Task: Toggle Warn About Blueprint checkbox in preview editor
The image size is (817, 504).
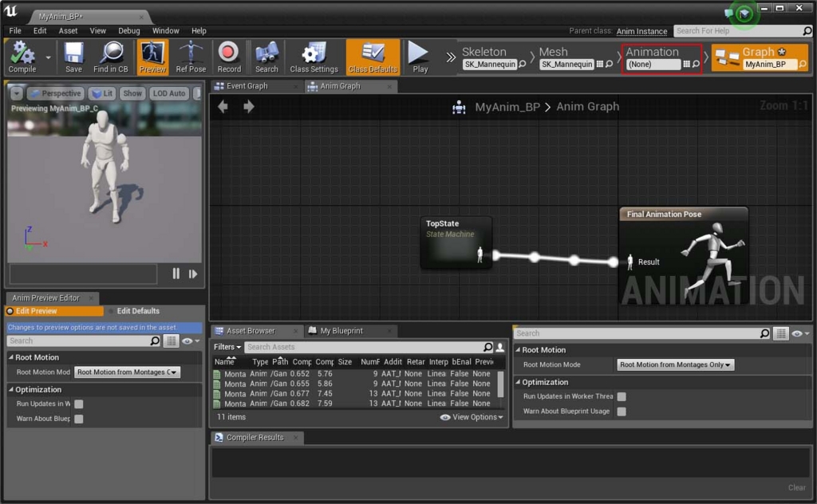Action: tap(79, 419)
